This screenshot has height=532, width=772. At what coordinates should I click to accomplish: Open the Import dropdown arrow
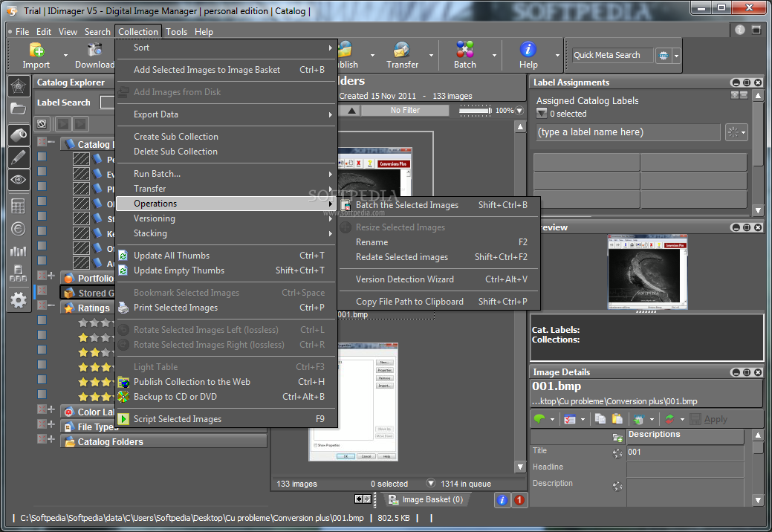65,55
